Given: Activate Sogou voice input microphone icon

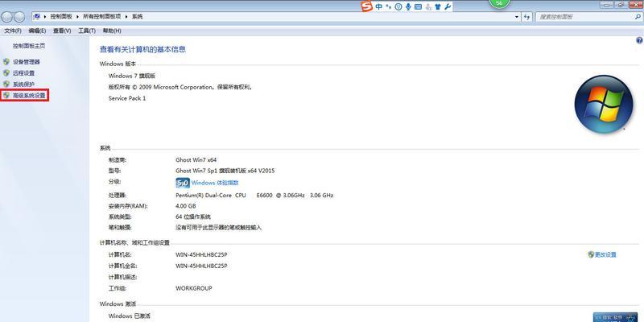Looking at the screenshot, I should click(408, 6).
